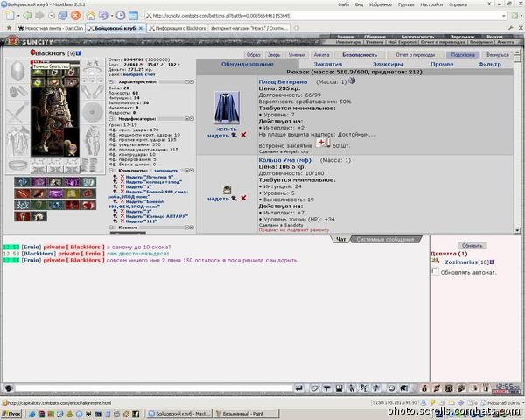This screenshot has height=420, width=525.
Task: Click the Образ button
Action: 253,54
